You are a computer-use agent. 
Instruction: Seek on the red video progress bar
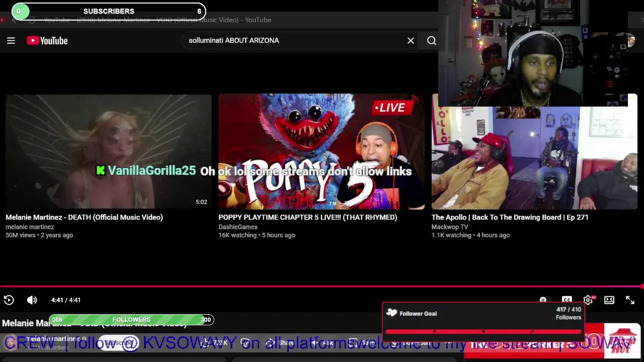coord(322,287)
